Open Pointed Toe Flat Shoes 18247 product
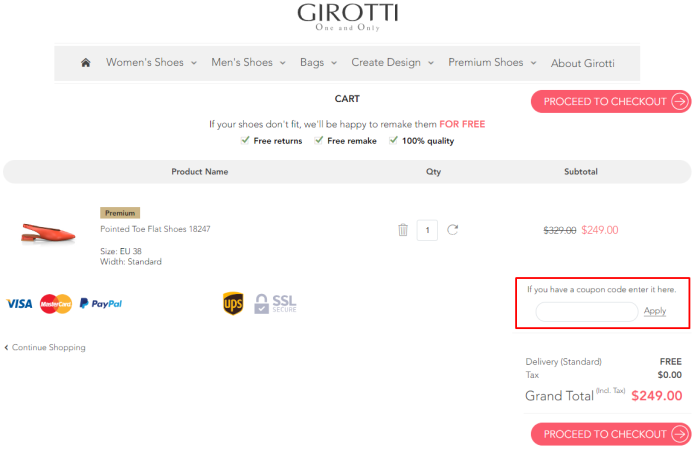This screenshot has height=451, width=700. point(155,229)
